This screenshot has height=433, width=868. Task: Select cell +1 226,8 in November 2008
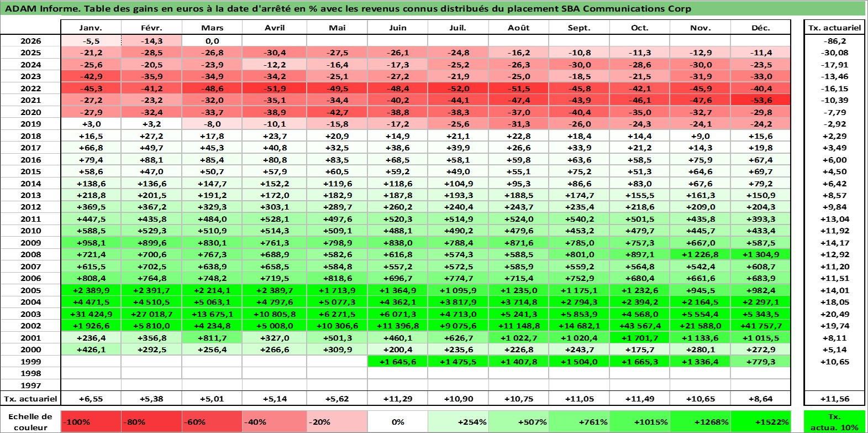point(700,254)
